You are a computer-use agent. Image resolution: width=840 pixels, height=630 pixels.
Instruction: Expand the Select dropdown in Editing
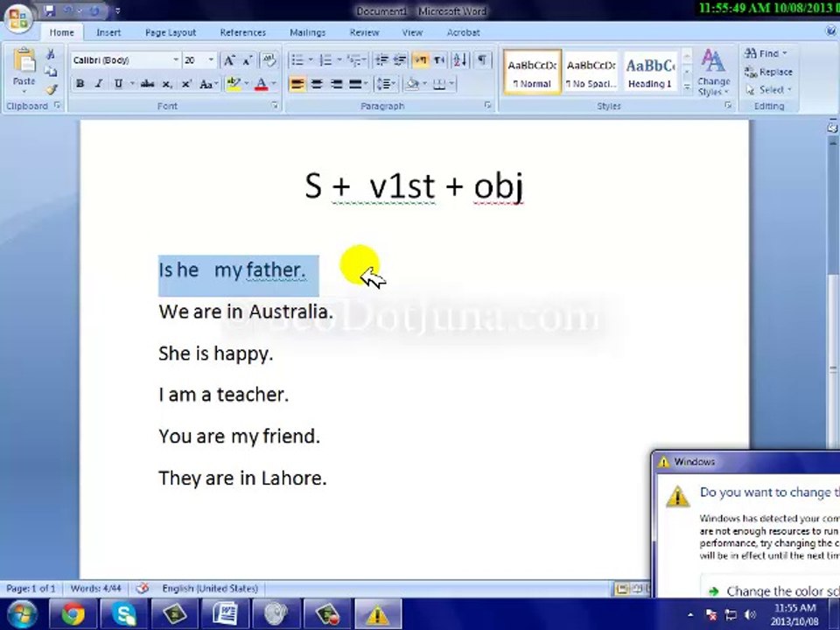(x=769, y=89)
